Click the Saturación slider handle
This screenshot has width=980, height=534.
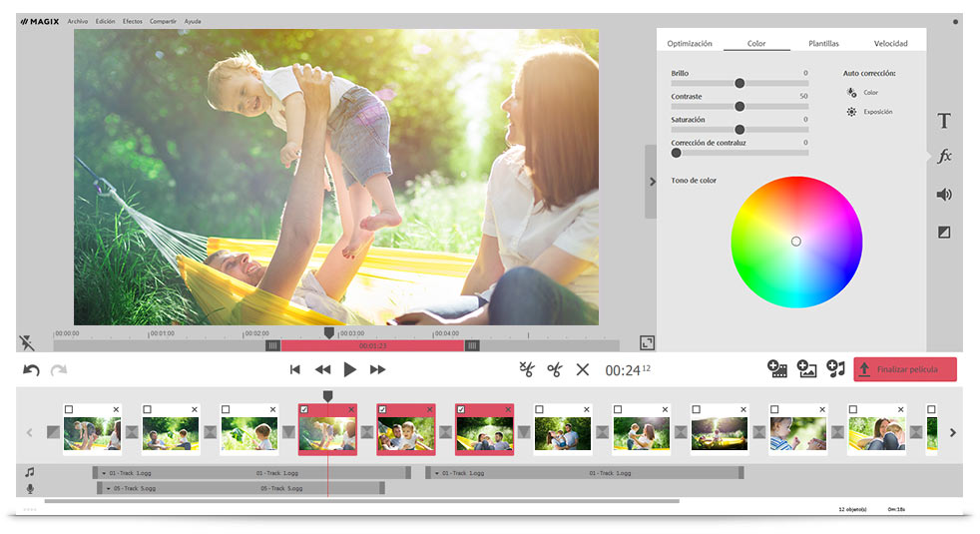click(739, 130)
